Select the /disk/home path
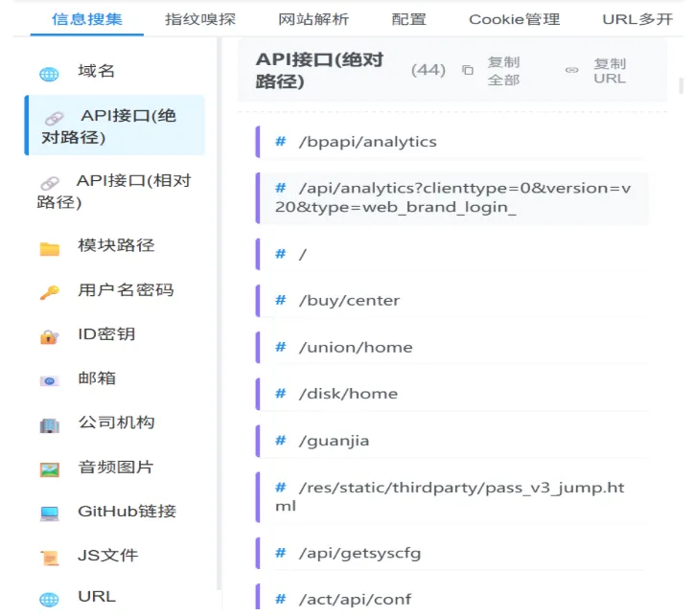This screenshot has width=695, height=616. tap(348, 394)
